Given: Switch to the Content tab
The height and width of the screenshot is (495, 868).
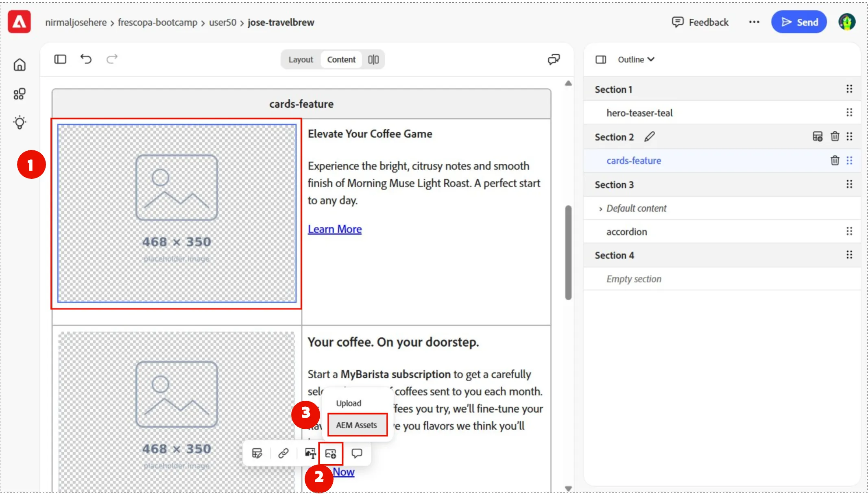Looking at the screenshot, I should 341,60.
